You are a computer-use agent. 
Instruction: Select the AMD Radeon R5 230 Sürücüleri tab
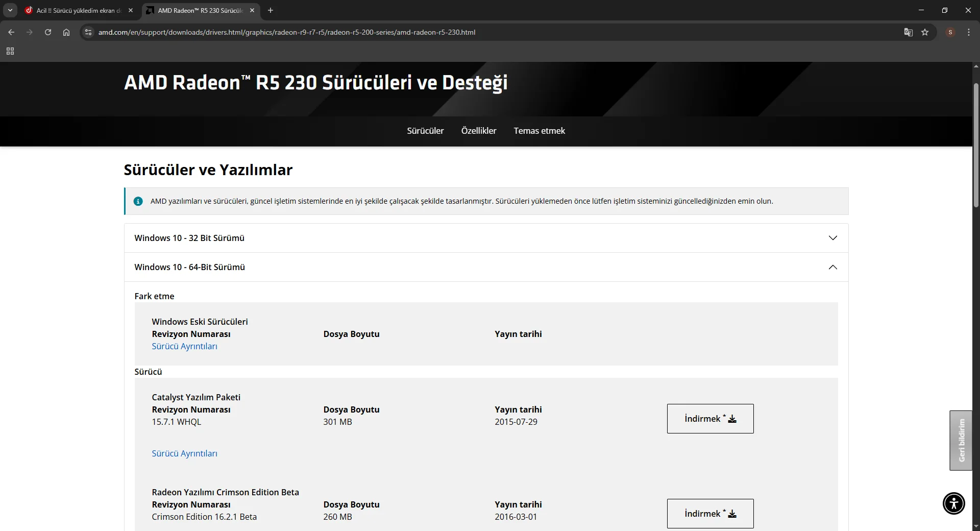(200, 10)
